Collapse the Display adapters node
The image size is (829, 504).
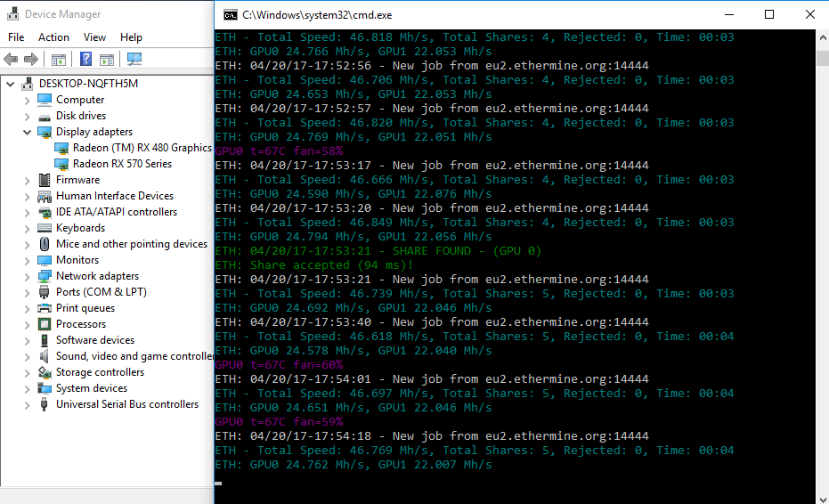27,132
